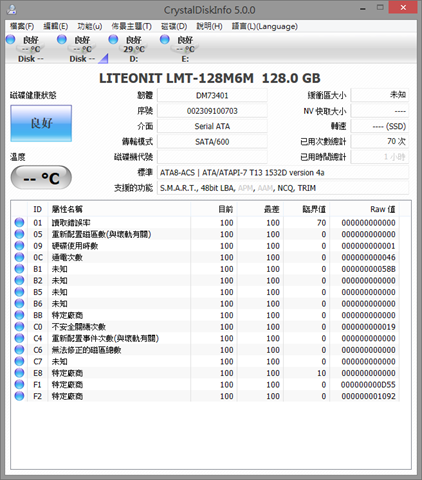The width and height of the screenshot is (422, 480).
Task: Close the CrystalDiskInfo window
Action: (403, 8)
